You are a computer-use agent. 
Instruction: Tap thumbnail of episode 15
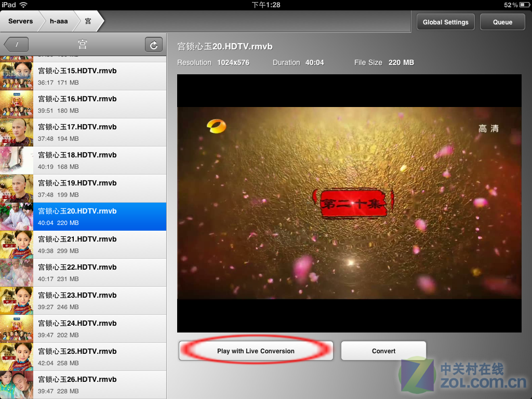tap(17, 76)
